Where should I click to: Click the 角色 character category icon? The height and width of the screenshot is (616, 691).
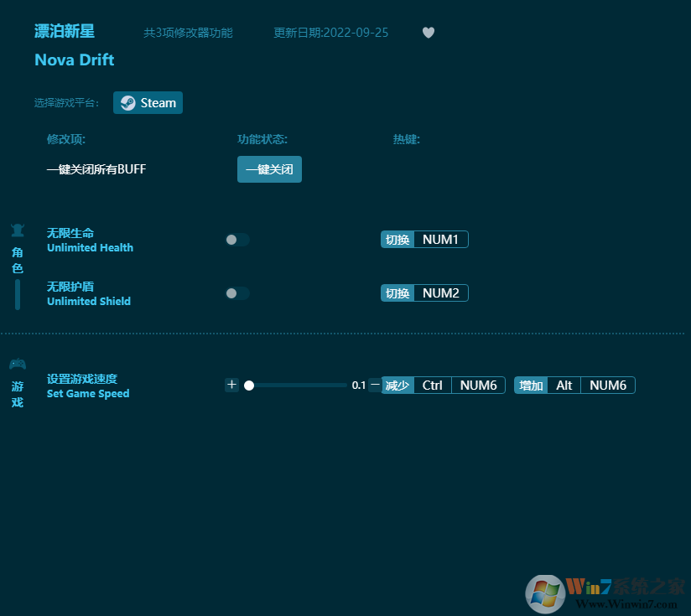pyautogui.click(x=18, y=230)
